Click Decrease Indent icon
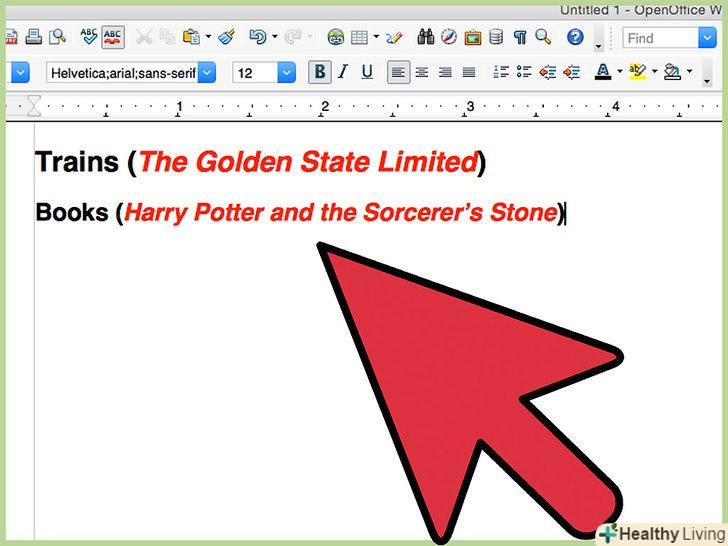728x546 pixels. click(548, 72)
